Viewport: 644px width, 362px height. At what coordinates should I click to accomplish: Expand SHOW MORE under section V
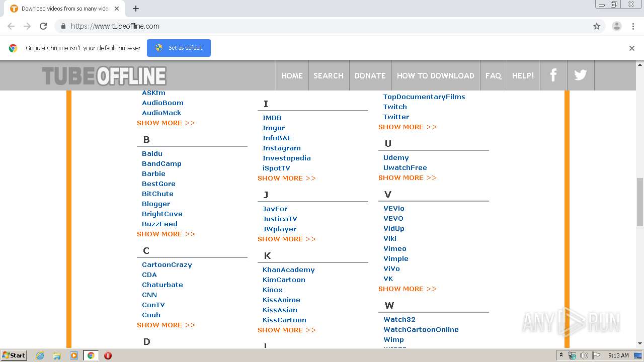pyautogui.click(x=407, y=289)
